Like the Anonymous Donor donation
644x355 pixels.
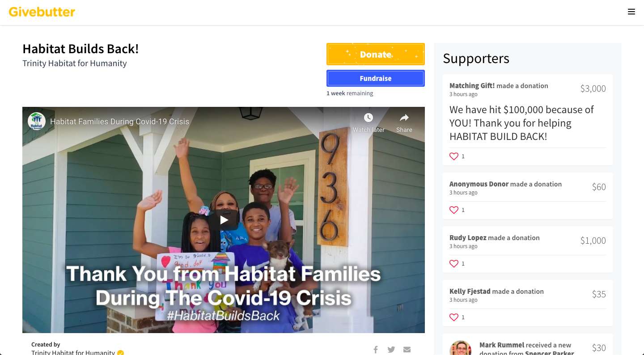point(454,210)
